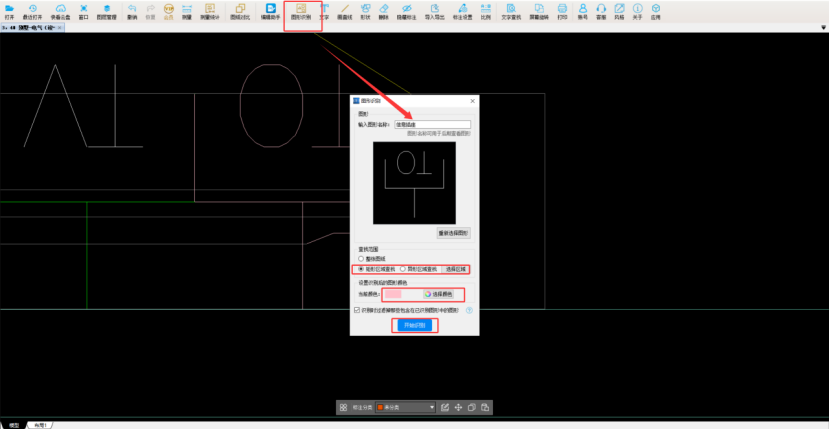Click the 打印 print icon
The image size is (830, 430).
point(561,12)
